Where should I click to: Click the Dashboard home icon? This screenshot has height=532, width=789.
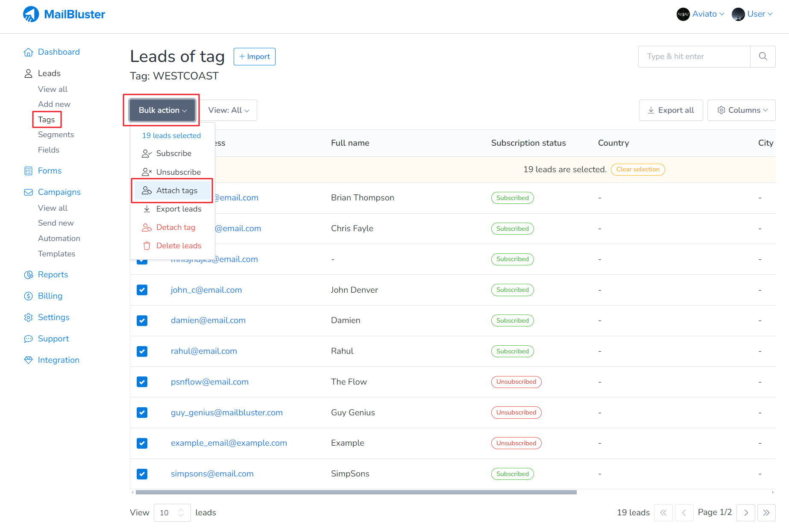(x=28, y=52)
